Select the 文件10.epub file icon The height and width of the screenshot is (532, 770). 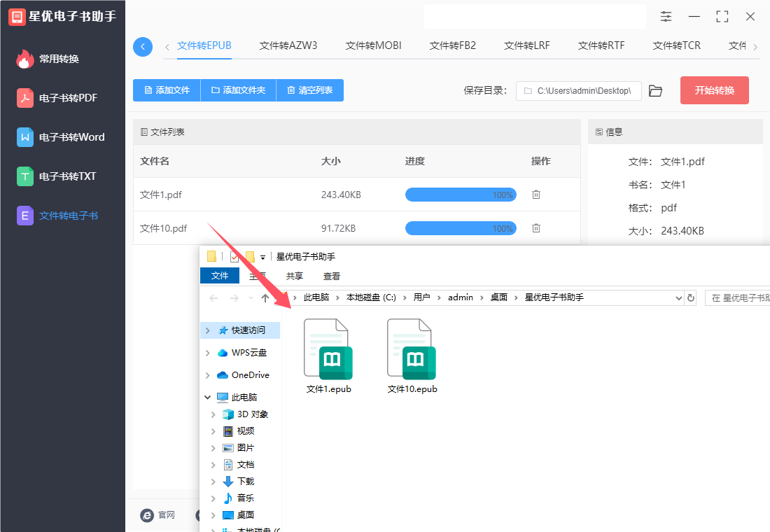click(x=412, y=349)
